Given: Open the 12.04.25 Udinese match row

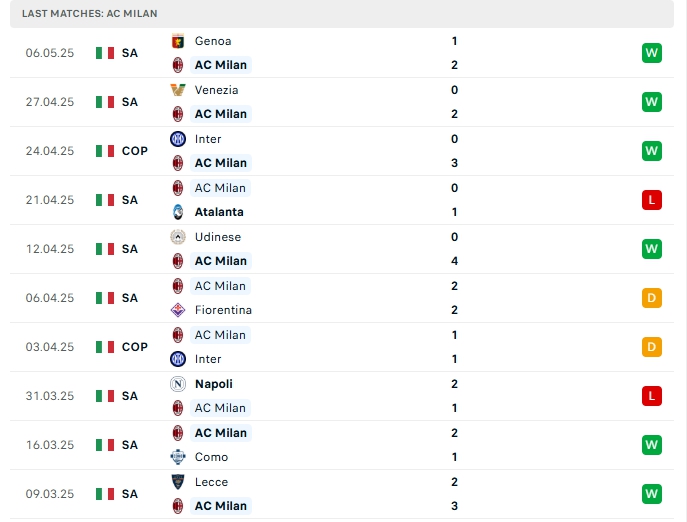Looking at the screenshot, I should [342, 249].
